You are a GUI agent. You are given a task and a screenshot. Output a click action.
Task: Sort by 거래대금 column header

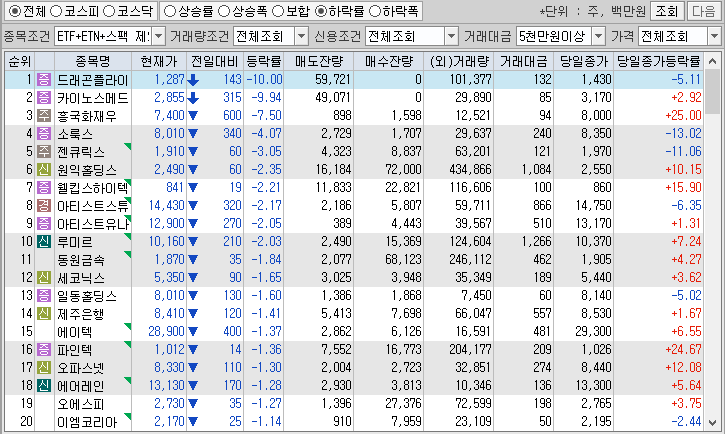523,61
